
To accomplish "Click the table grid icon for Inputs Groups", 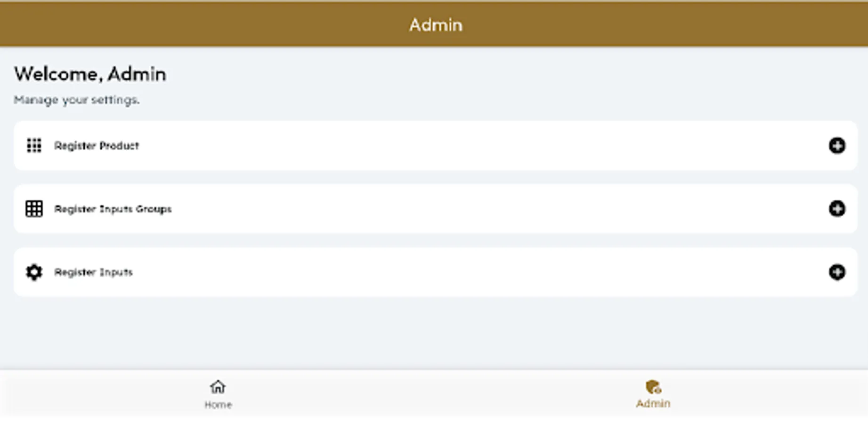I will click(x=34, y=209).
